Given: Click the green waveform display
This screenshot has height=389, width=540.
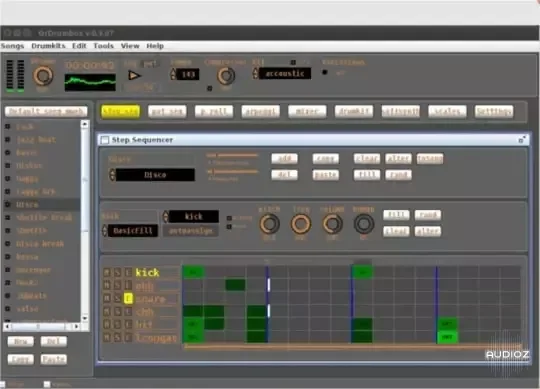Looking at the screenshot, I should click(90, 82).
